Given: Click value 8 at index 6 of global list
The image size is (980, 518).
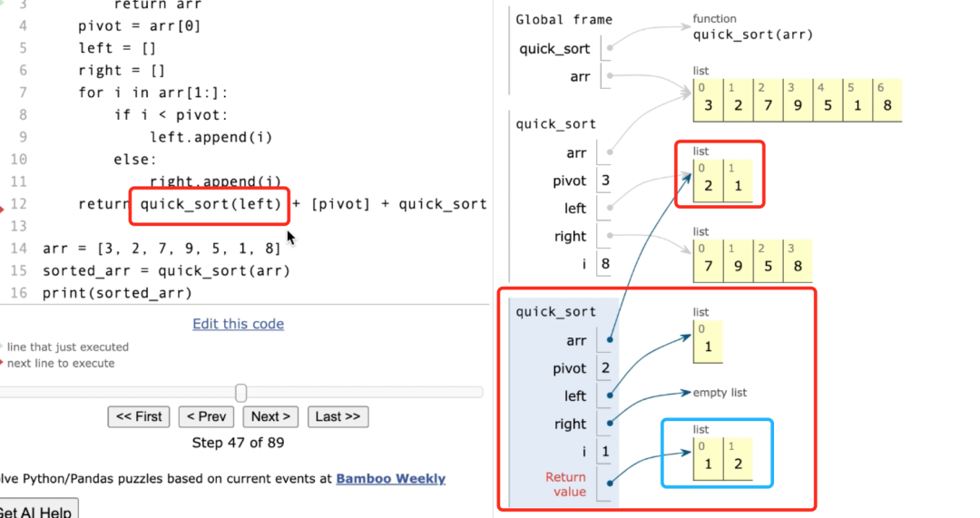Looking at the screenshot, I should pyautogui.click(x=887, y=105).
